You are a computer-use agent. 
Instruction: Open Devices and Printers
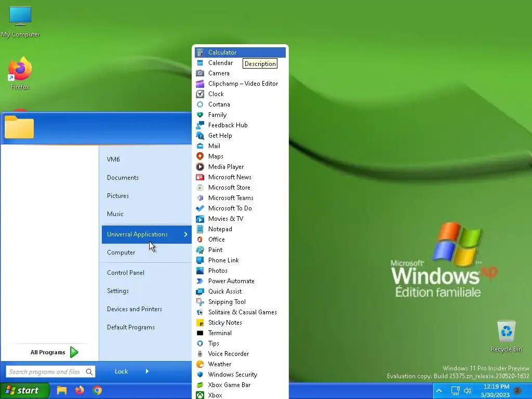point(135,309)
